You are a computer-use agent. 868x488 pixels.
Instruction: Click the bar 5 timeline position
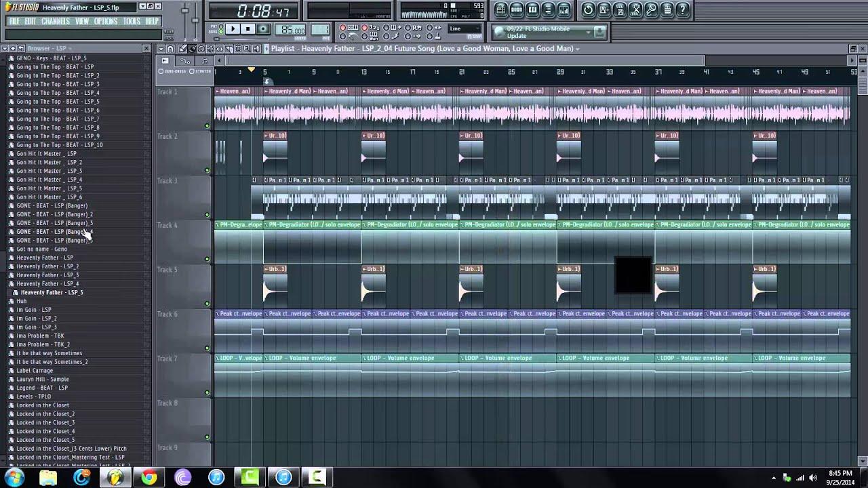click(264, 72)
